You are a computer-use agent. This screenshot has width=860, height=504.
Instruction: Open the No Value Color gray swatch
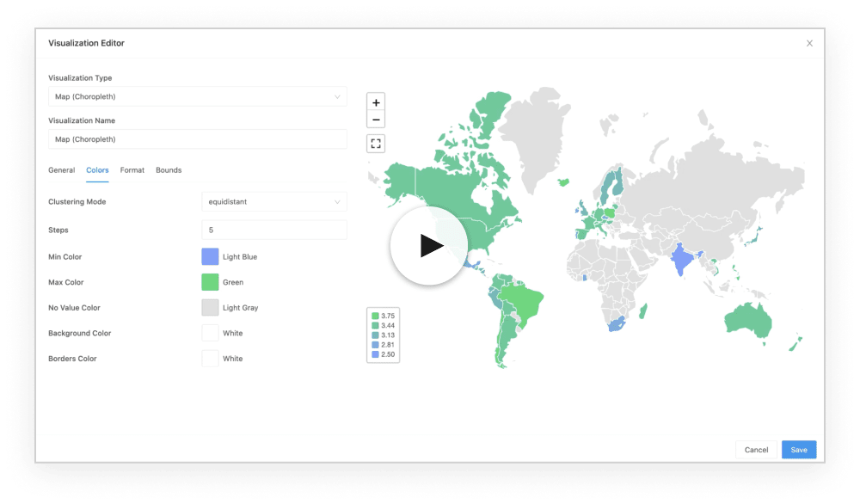coord(210,308)
